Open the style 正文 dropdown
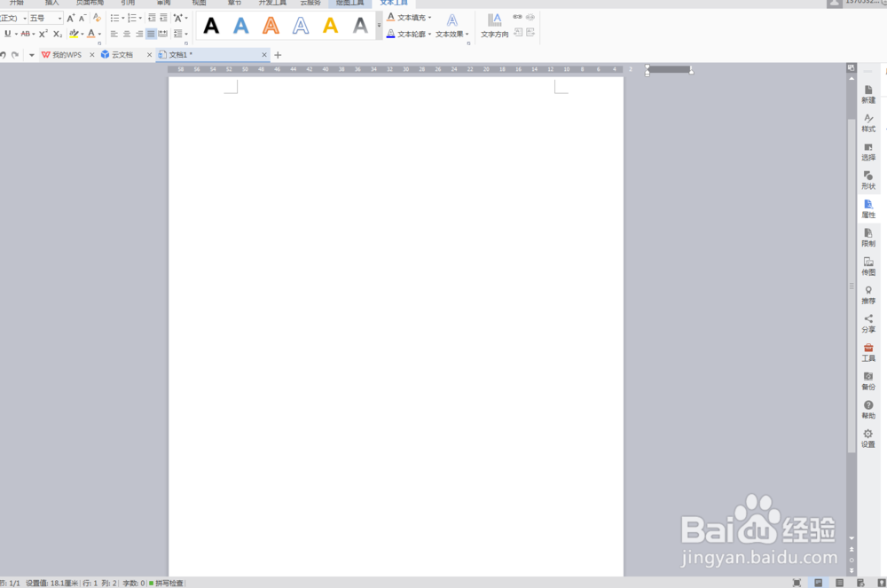 pyautogui.click(x=25, y=18)
